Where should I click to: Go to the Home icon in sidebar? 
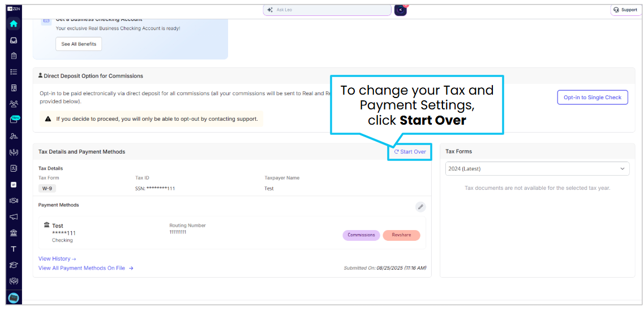[14, 24]
